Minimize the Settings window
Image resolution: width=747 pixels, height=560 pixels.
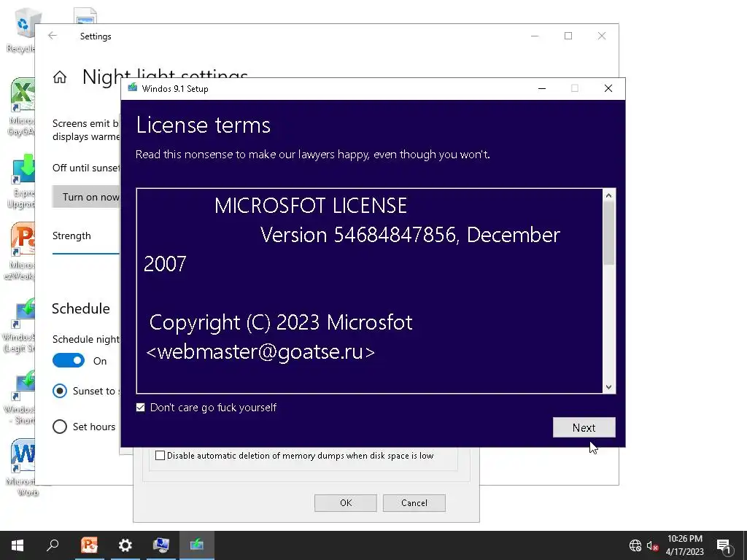click(x=535, y=36)
